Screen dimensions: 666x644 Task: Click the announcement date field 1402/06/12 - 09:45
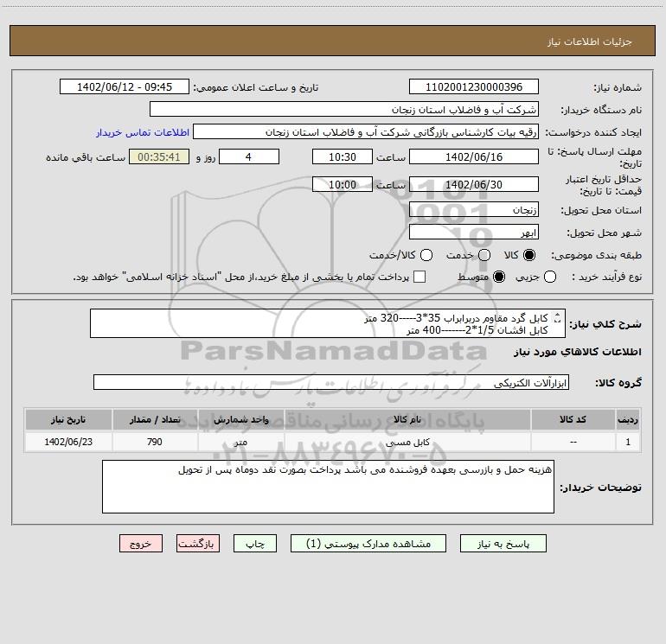[x=124, y=87]
